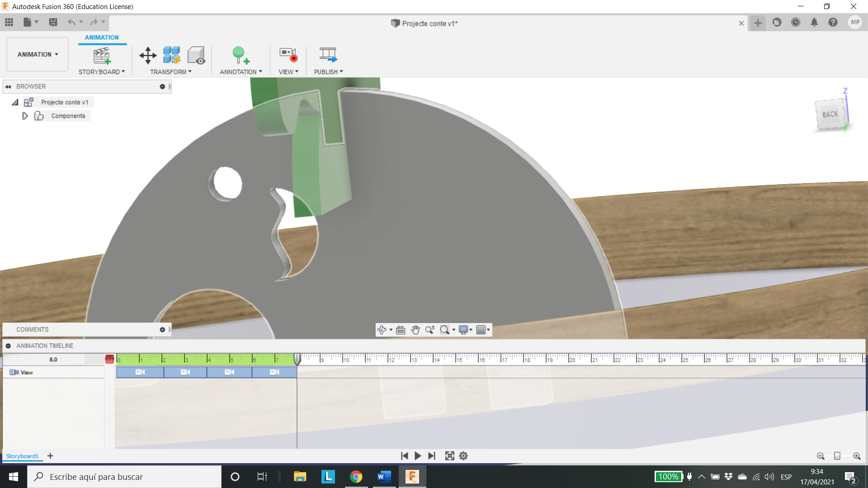Activate the Zoom tool
The height and width of the screenshot is (488, 868).
click(430, 330)
